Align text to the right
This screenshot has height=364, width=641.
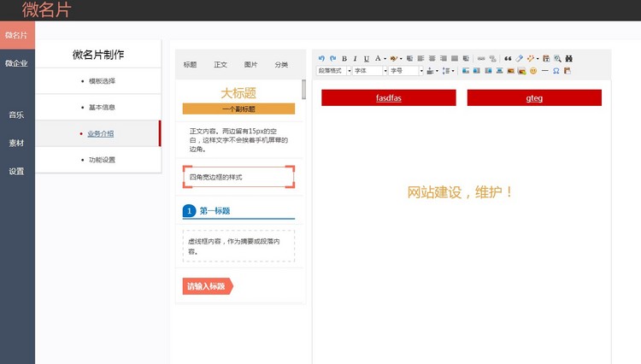(x=443, y=58)
